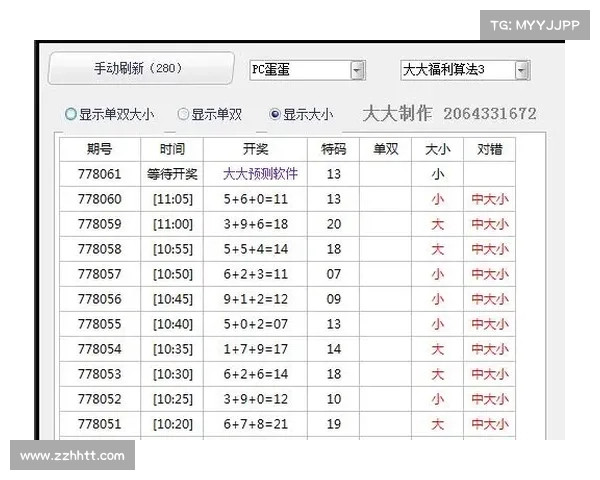Select the 显示大小 radio button
This screenshot has width=600, height=480.
pos(275,114)
